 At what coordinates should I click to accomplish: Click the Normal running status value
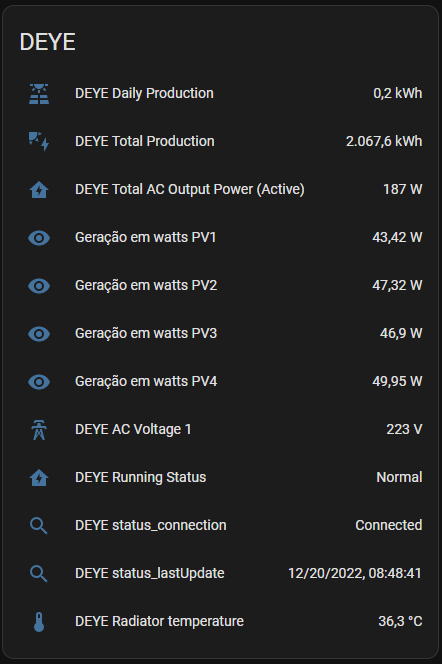(x=399, y=477)
